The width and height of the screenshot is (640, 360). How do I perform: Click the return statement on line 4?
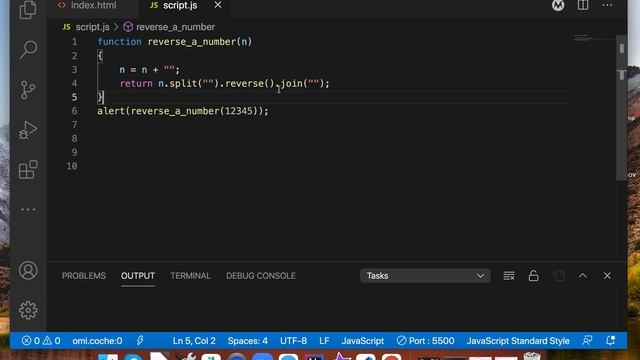[224, 84]
